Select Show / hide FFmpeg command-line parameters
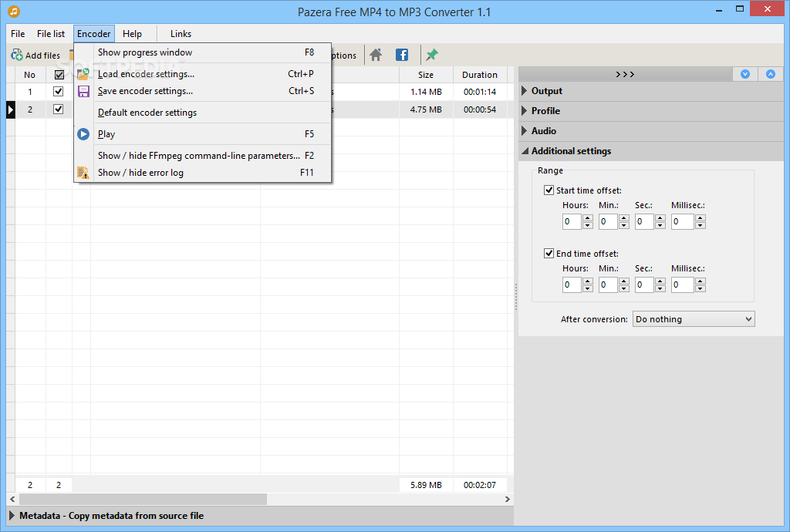The width and height of the screenshot is (790, 532). [x=203, y=156]
